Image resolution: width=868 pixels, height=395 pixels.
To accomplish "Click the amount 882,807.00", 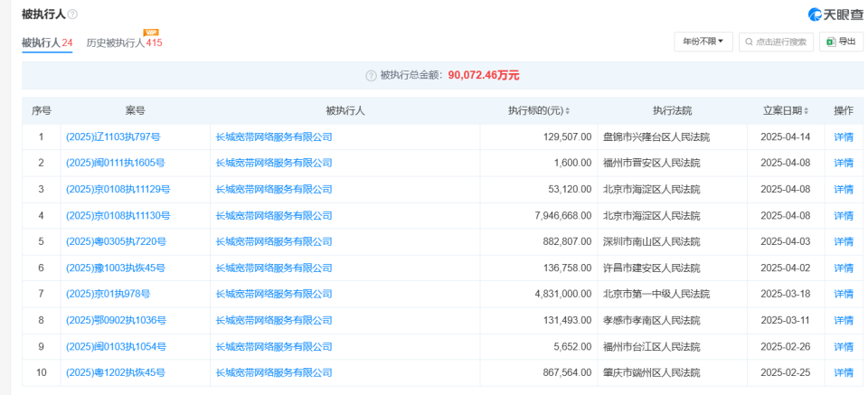I will tap(568, 241).
